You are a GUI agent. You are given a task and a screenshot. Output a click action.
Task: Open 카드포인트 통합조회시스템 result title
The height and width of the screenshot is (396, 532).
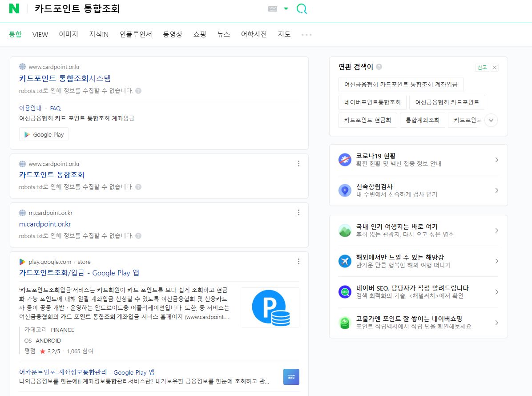coord(65,78)
